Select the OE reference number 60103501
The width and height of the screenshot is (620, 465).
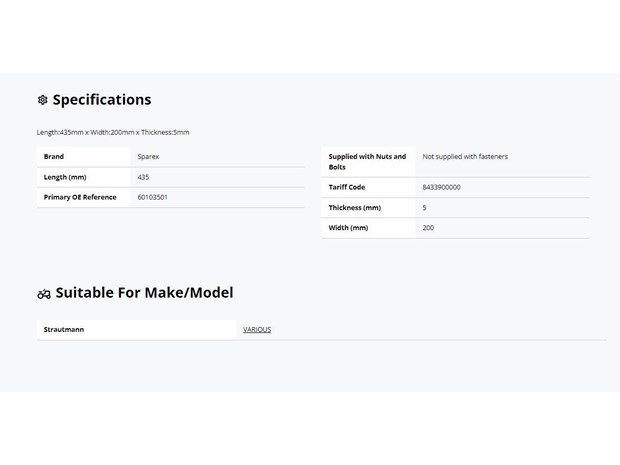[153, 197]
